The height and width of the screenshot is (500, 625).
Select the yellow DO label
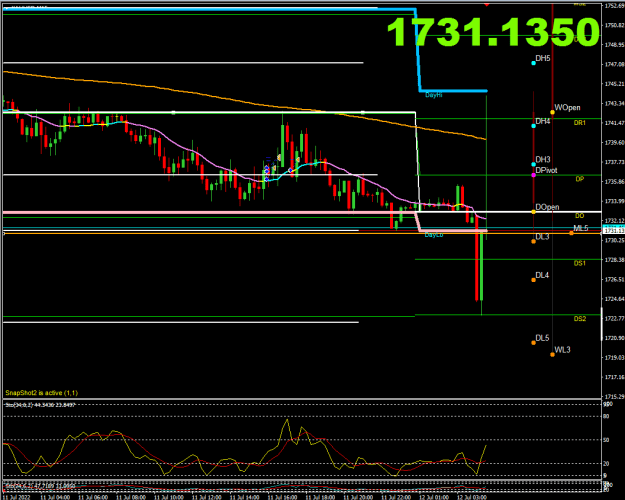click(580, 216)
